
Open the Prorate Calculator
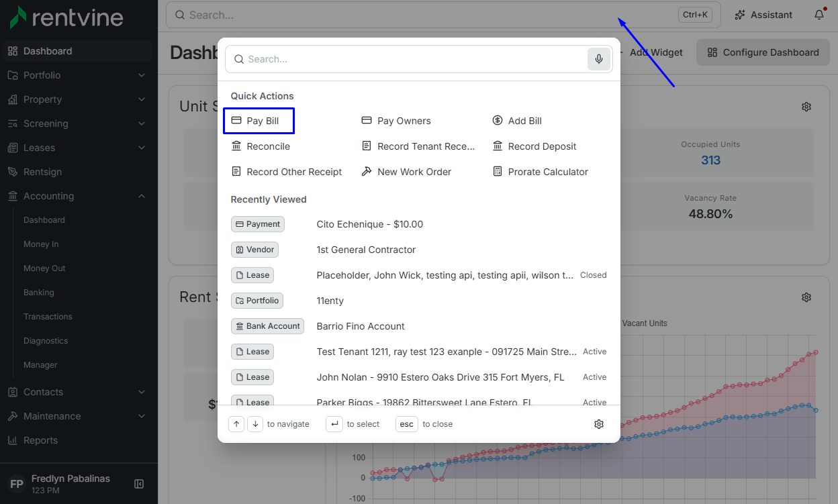pos(541,172)
